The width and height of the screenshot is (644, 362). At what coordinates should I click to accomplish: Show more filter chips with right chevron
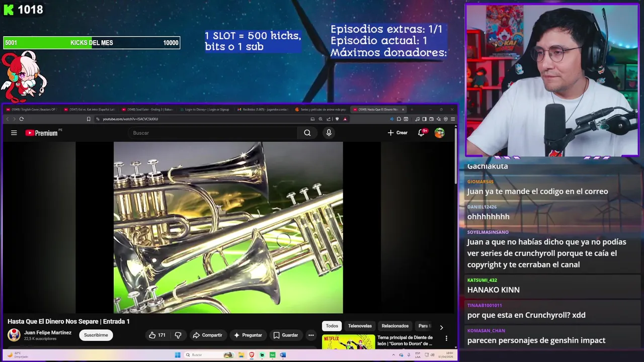(x=441, y=327)
